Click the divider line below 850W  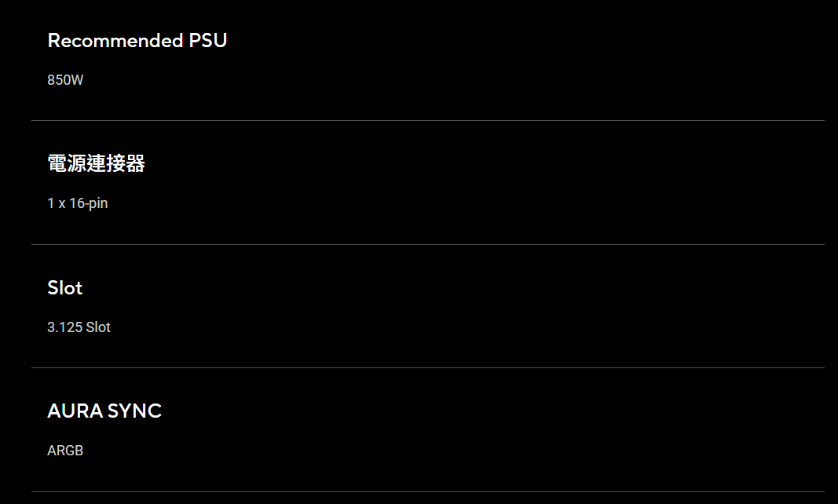[427, 121]
